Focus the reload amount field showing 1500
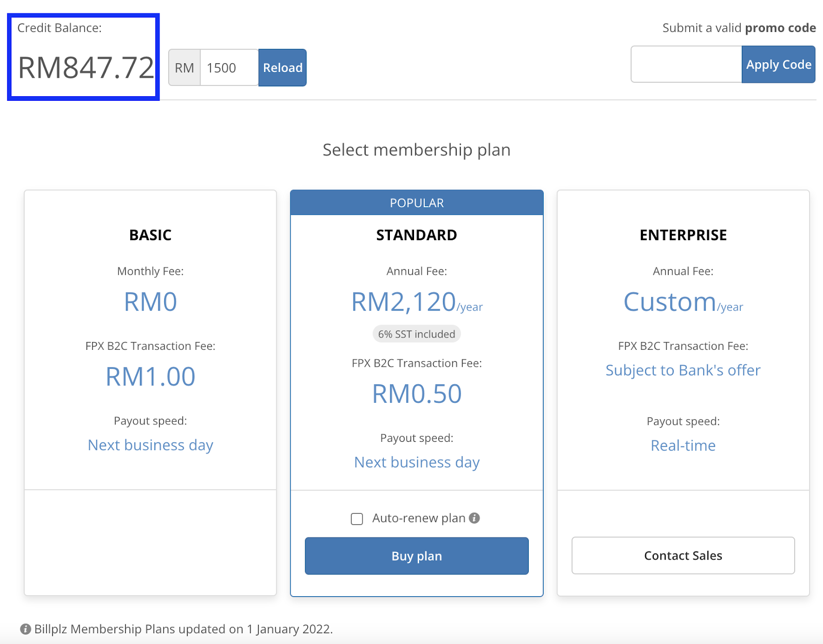823x644 pixels. (x=229, y=68)
